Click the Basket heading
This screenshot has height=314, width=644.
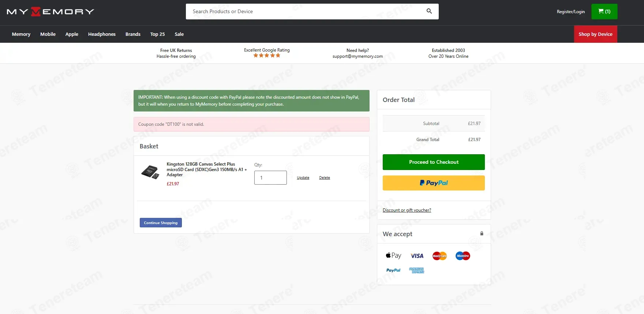point(149,146)
